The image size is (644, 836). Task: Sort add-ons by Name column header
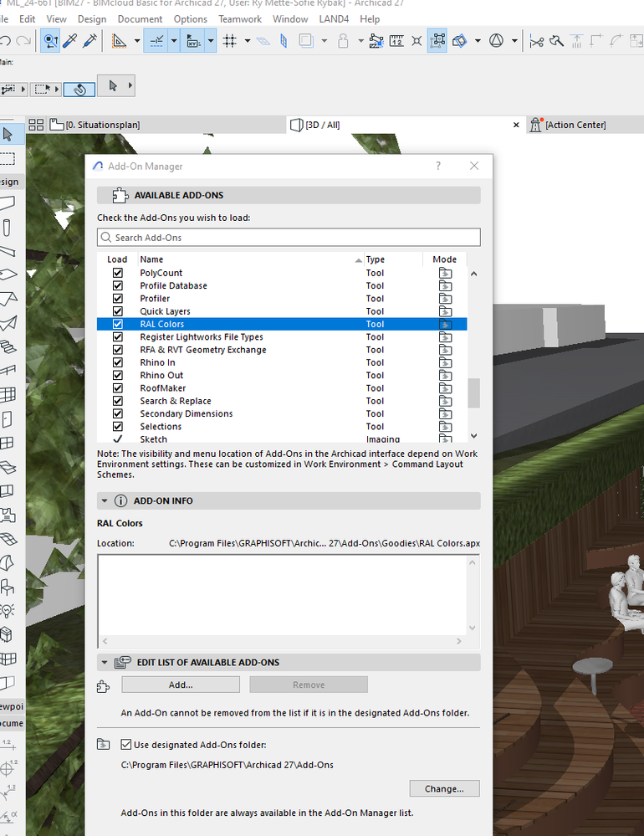(250, 259)
